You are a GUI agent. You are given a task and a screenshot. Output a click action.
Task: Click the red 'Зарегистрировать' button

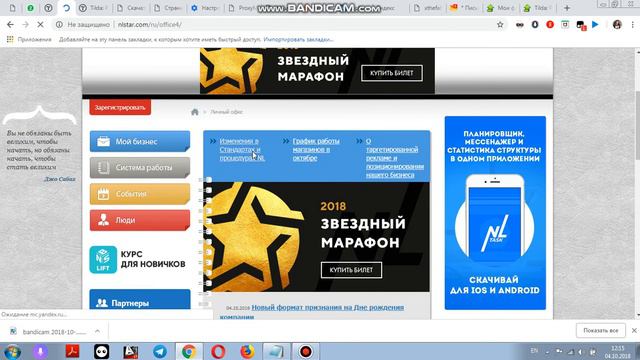120,107
